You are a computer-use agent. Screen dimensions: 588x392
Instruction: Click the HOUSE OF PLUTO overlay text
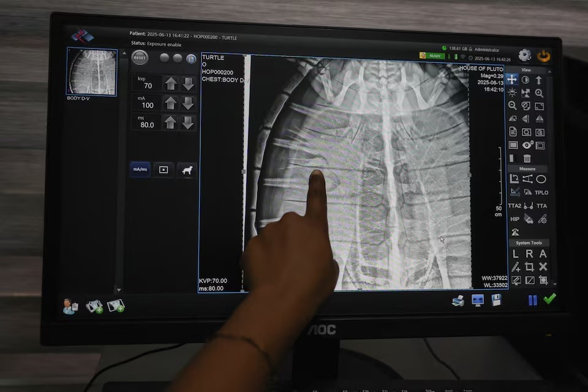tap(481, 69)
